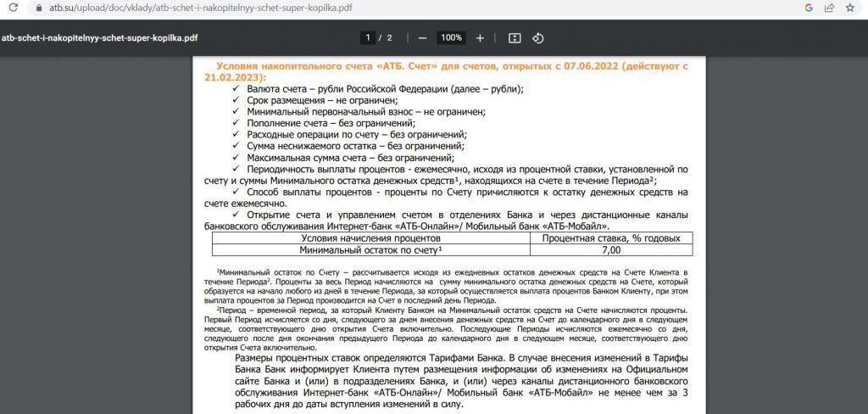Viewport: 868px width, 414px height.
Task: Click 'Расходные операции по счету – без ограничений'
Action: coord(357,135)
